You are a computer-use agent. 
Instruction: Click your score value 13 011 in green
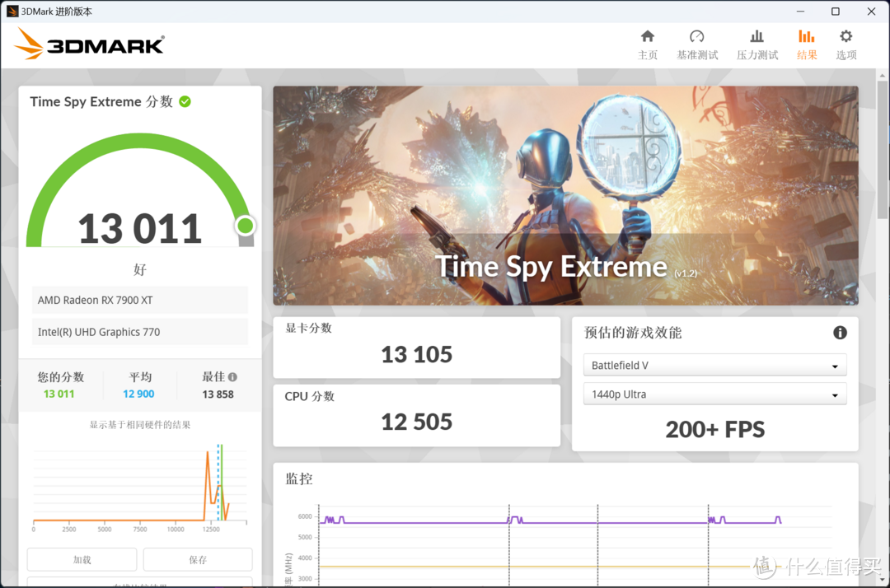tap(59, 394)
